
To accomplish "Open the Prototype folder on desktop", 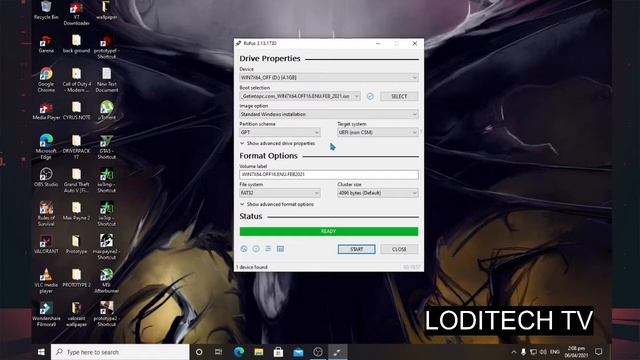I will tap(76, 244).
